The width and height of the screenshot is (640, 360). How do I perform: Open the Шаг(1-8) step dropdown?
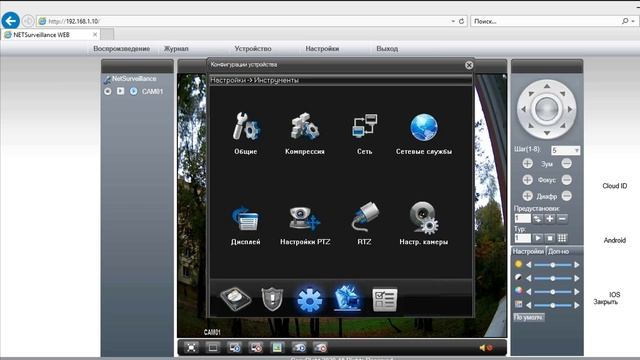click(565, 151)
